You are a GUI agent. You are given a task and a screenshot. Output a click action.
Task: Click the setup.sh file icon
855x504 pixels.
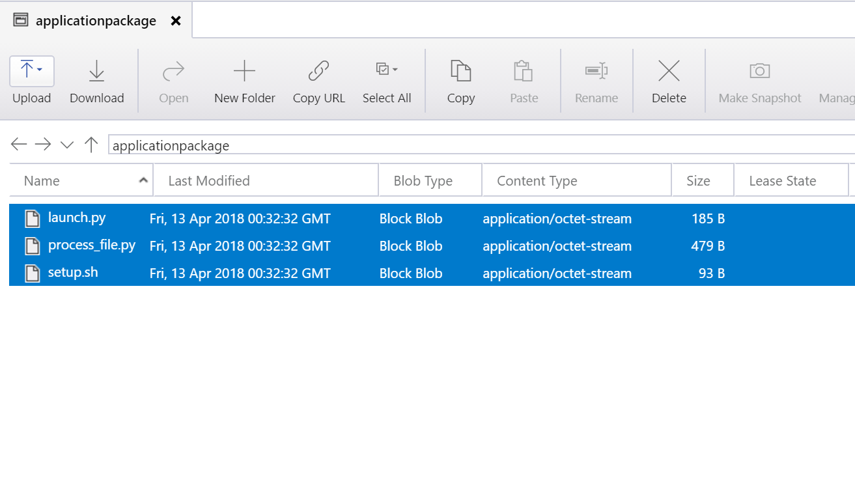pyautogui.click(x=33, y=273)
